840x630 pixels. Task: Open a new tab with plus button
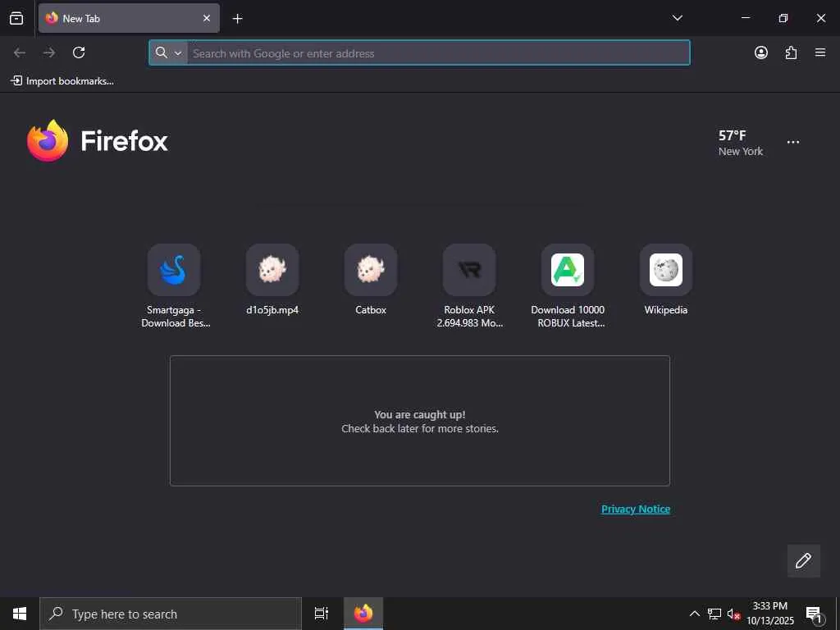tap(237, 19)
